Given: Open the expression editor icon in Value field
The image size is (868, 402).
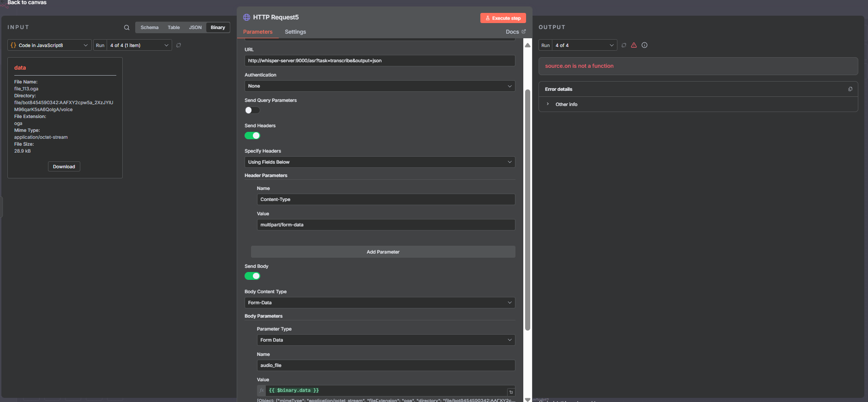Looking at the screenshot, I should (511, 392).
